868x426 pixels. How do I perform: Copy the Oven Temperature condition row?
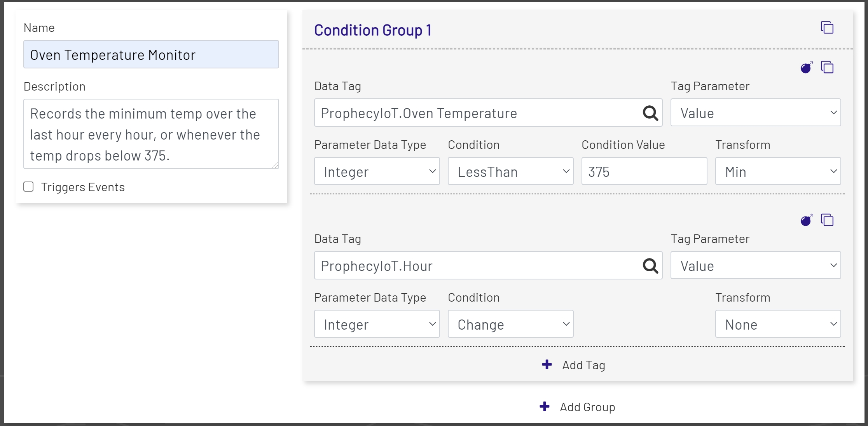click(x=827, y=67)
